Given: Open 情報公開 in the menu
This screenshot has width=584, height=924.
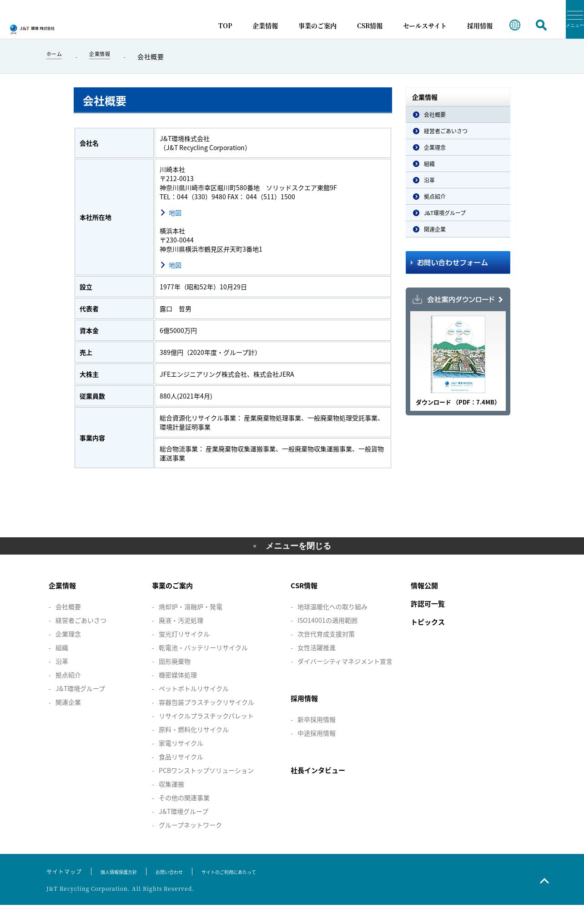Looking at the screenshot, I should [424, 586].
